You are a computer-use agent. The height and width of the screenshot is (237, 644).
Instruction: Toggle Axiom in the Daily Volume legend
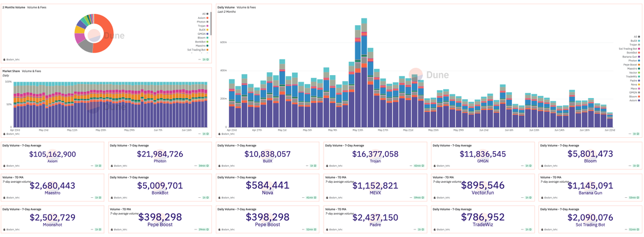point(635,100)
